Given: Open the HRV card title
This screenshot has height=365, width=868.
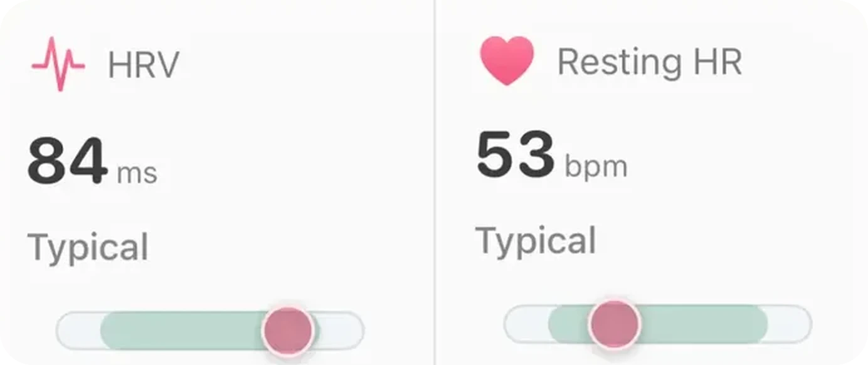Looking at the screenshot, I should [144, 64].
